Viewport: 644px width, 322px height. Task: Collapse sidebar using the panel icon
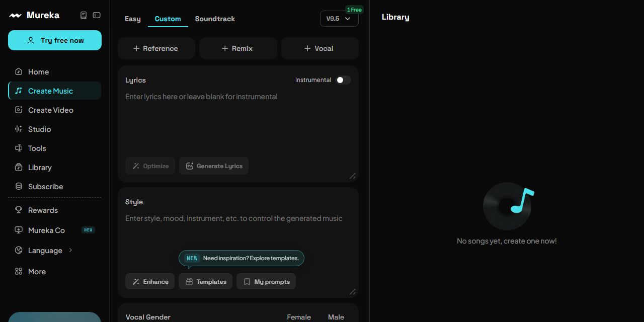[x=97, y=15]
